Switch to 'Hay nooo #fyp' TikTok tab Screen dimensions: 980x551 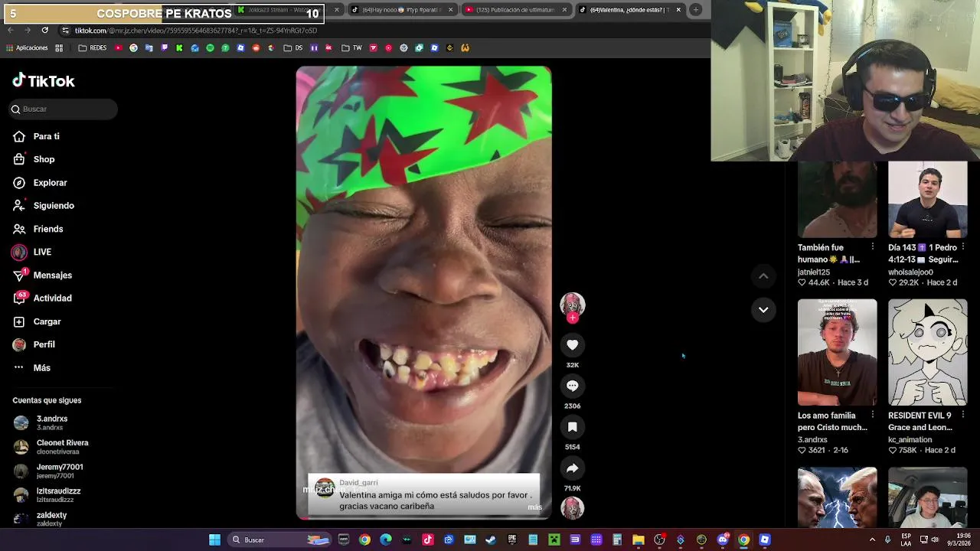click(402, 10)
